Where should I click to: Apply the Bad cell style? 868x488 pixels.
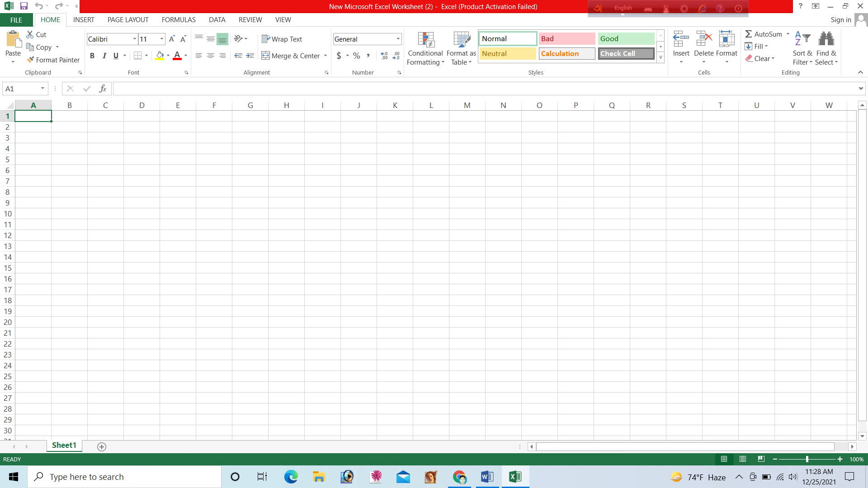pos(567,38)
